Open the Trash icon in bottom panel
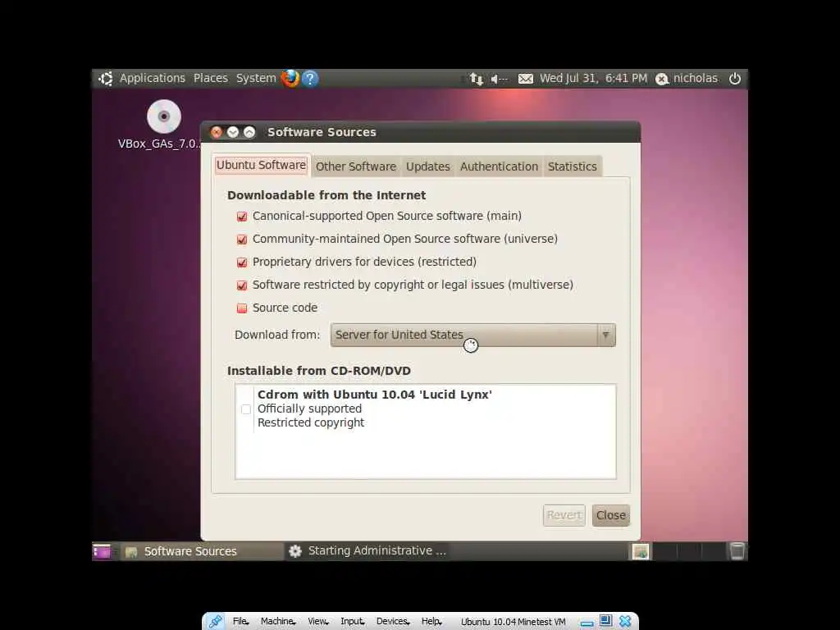 (737, 551)
